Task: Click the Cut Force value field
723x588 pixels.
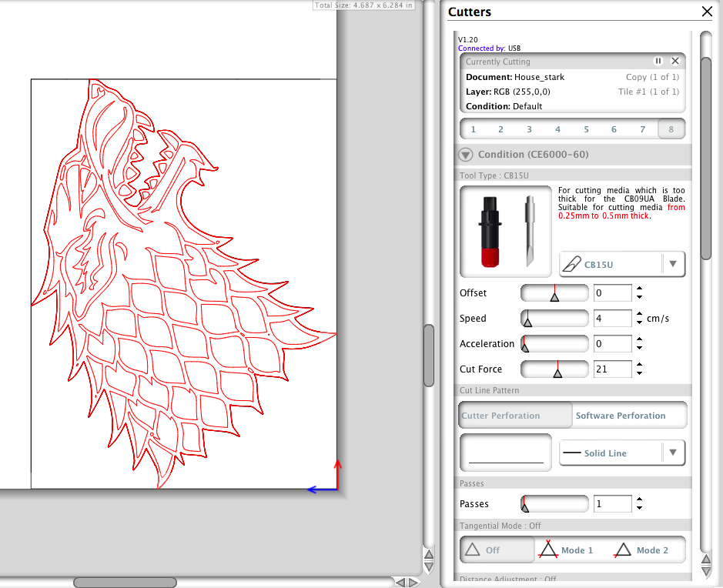Action: click(612, 369)
